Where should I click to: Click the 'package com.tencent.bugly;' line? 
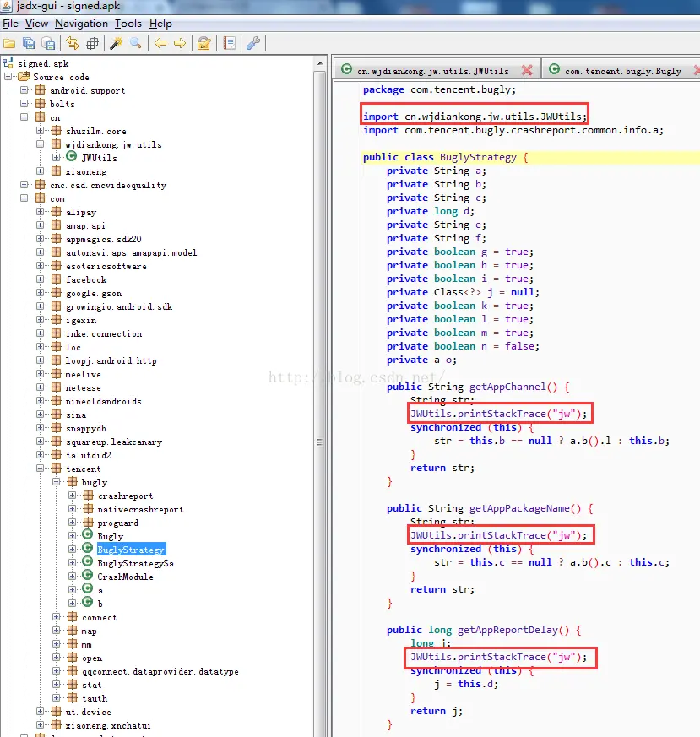[439, 89]
